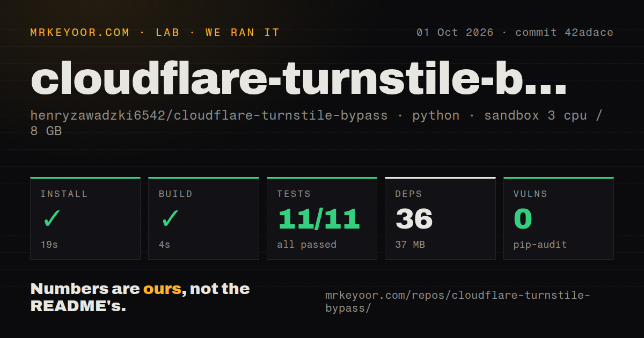This screenshot has height=338, width=644.
Task: Click the 4s build time
Action: tap(164, 245)
